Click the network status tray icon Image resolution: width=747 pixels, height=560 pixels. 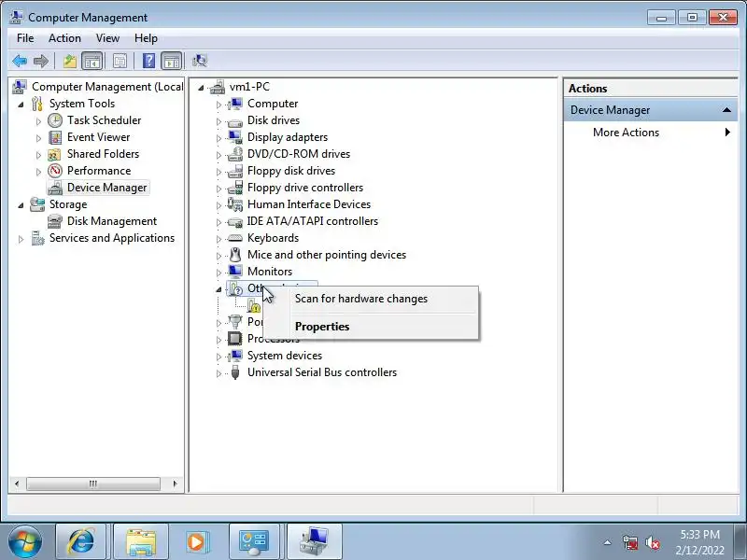pyautogui.click(x=630, y=543)
